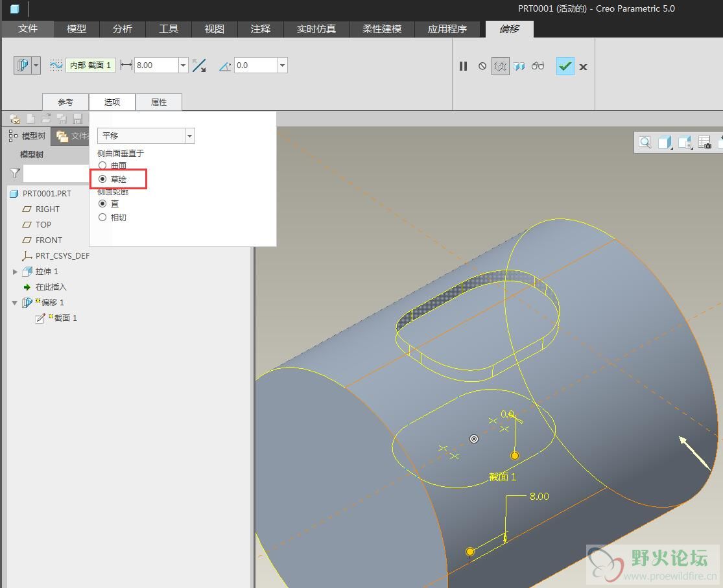
Task: Switch to the 柔性建模 ribbon tab
Action: 382,29
